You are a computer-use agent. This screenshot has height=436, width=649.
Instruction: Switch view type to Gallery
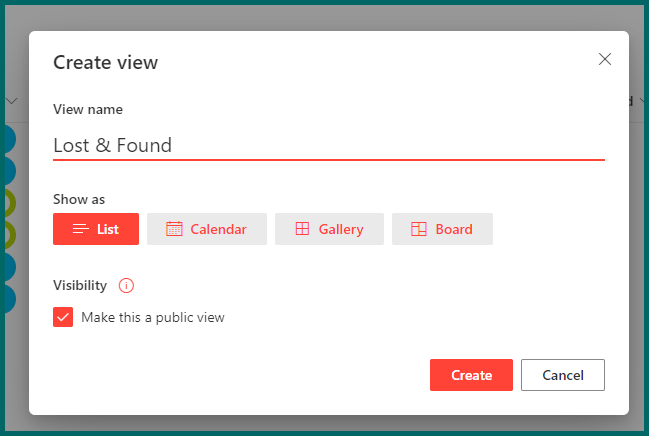329,229
